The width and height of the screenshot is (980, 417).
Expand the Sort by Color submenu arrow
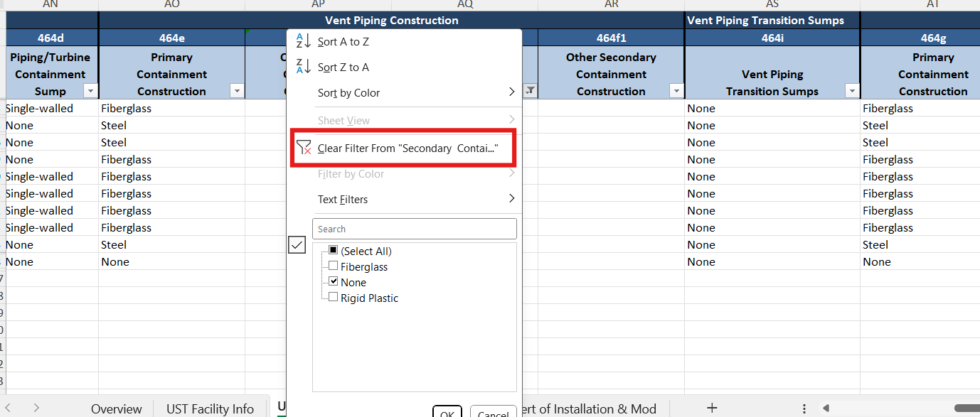(x=511, y=92)
